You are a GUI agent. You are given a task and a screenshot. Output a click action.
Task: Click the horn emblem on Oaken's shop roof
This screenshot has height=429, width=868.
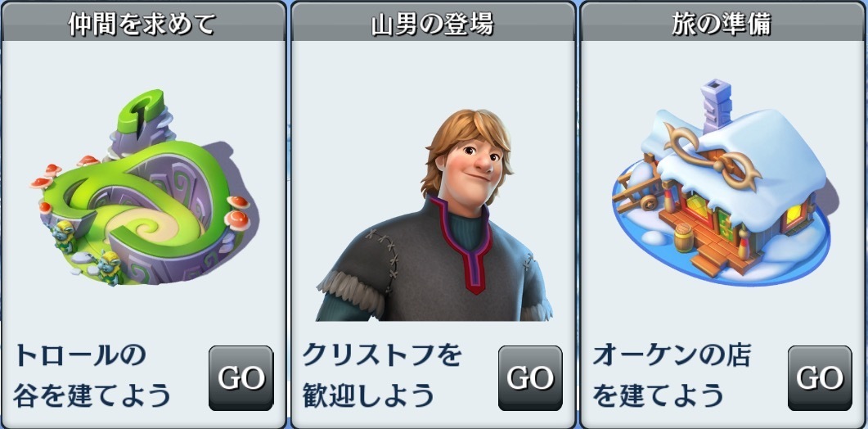(714, 156)
